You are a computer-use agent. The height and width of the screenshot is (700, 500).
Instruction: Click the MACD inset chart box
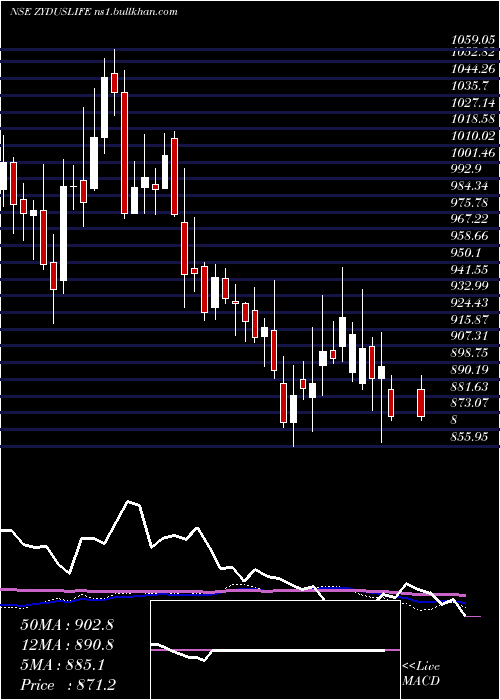click(275, 650)
